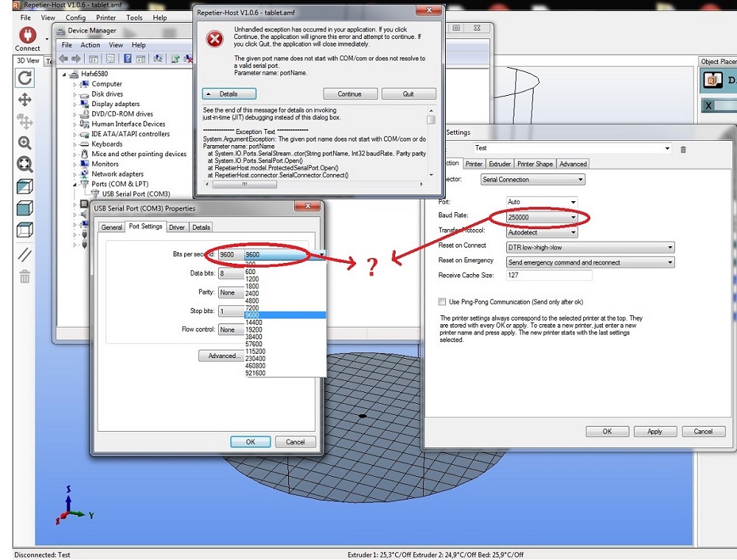This screenshot has width=737, height=560.
Task: Switch to front cube view icon
Action: tap(24, 208)
